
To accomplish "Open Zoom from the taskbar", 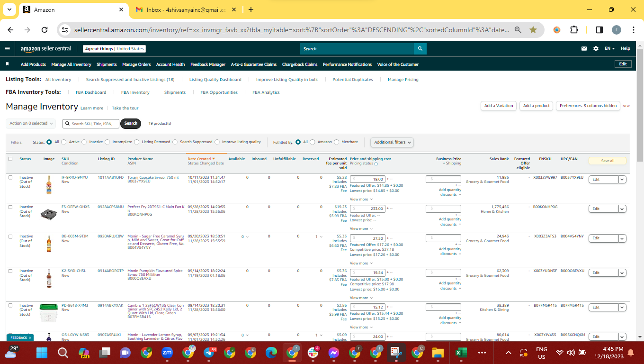I will coord(167,353).
